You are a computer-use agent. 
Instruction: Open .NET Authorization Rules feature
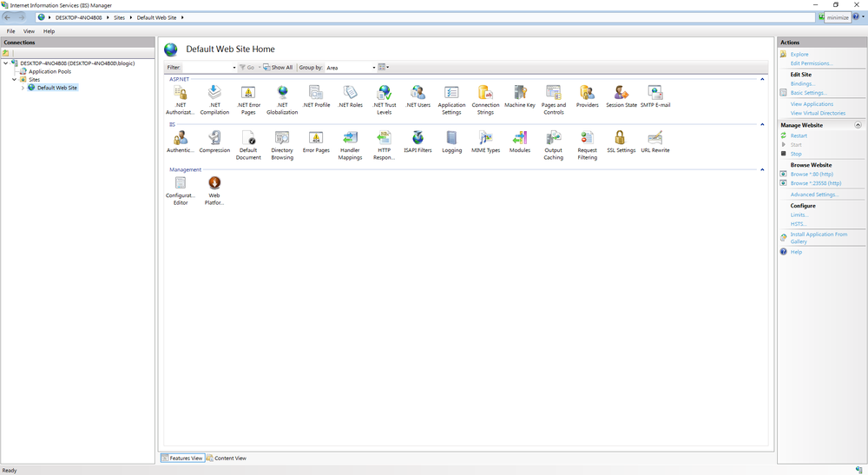[181, 100]
